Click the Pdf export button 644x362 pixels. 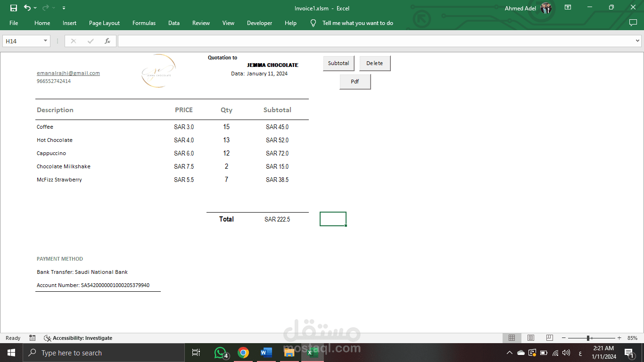355,82
